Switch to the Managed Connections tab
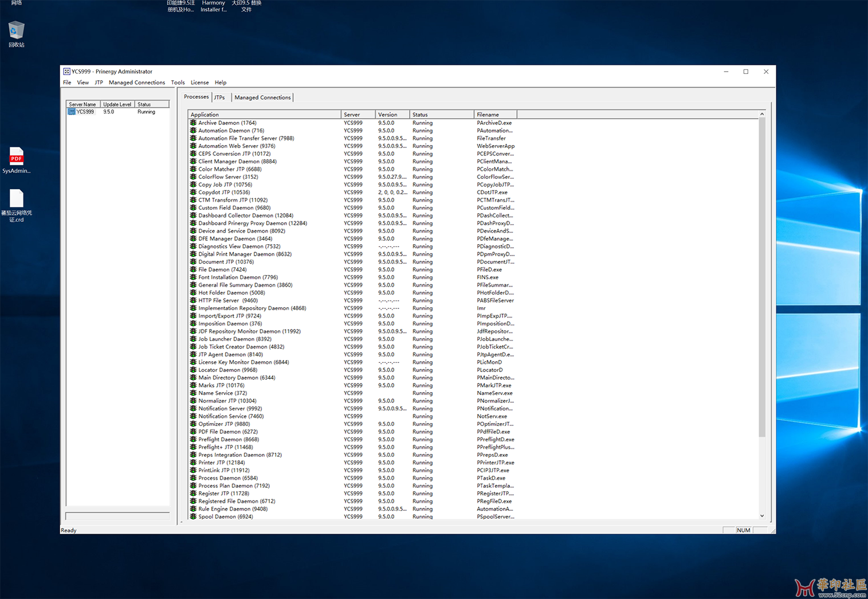The height and width of the screenshot is (599, 868). [x=262, y=97]
